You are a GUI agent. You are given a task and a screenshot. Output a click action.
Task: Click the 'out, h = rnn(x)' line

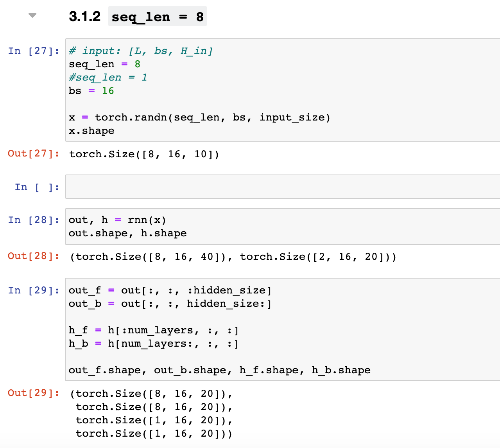point(118,220)
